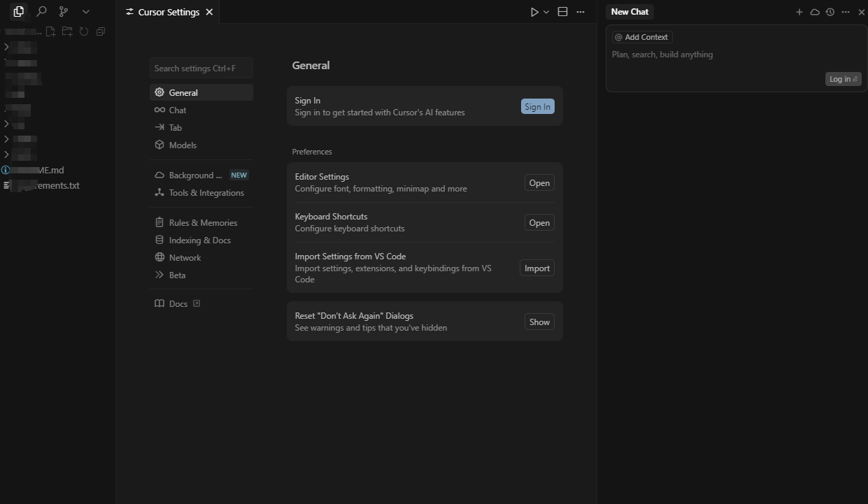Screen dimensions: 868x504
Task: Open Editor Settings
Action: (x=539, y=182)
